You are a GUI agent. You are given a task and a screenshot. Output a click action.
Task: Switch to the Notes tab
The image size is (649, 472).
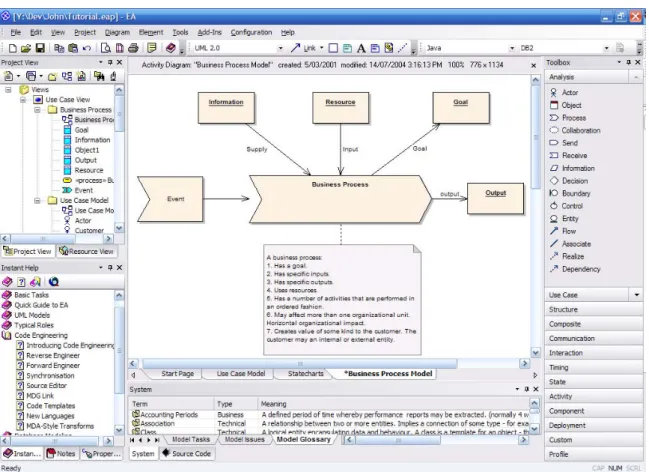pos(61,454)
